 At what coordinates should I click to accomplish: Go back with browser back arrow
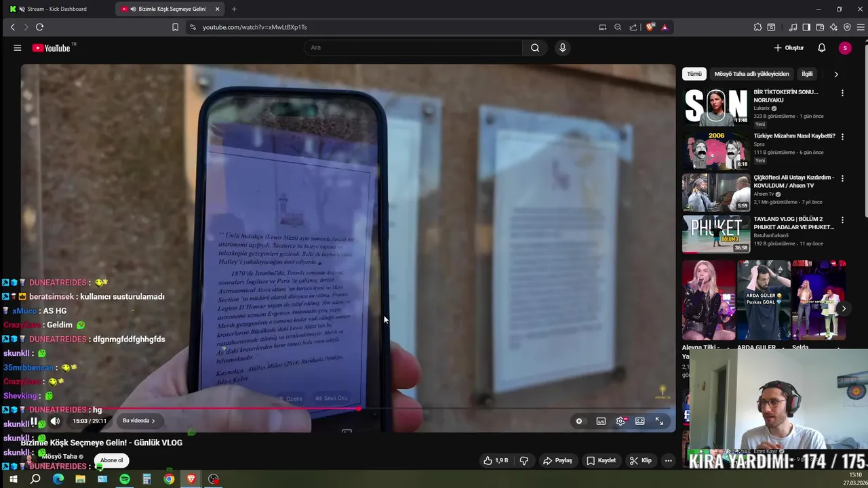pyautogui.click(x=12, y=27)
